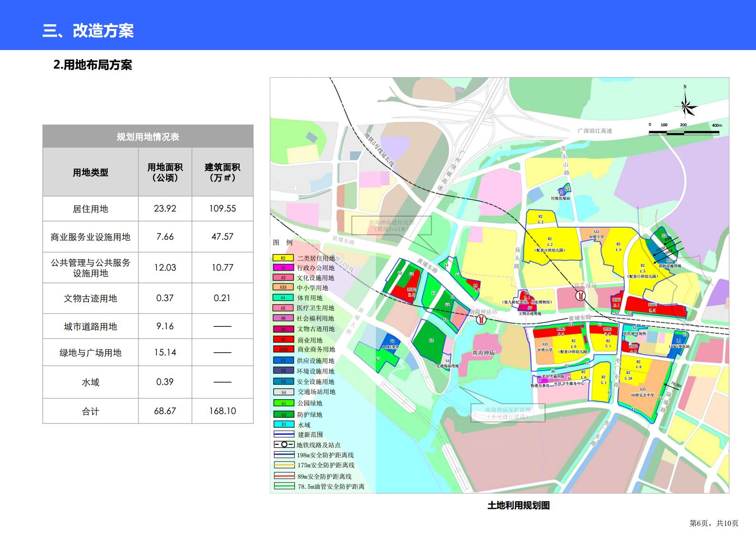The width and height of the screenshot is (756, 535).
Task: Click the 三、改造方案 page title
Action: [x=88, y=30]
